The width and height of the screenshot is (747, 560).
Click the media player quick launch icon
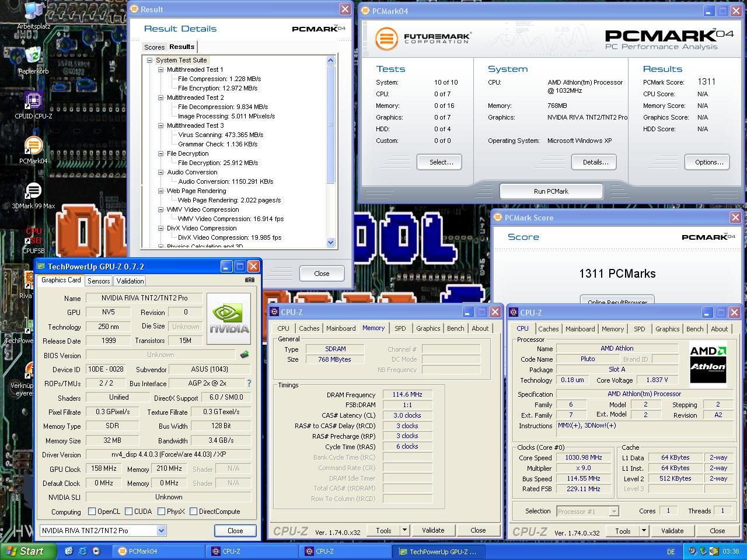pos(96,551)
